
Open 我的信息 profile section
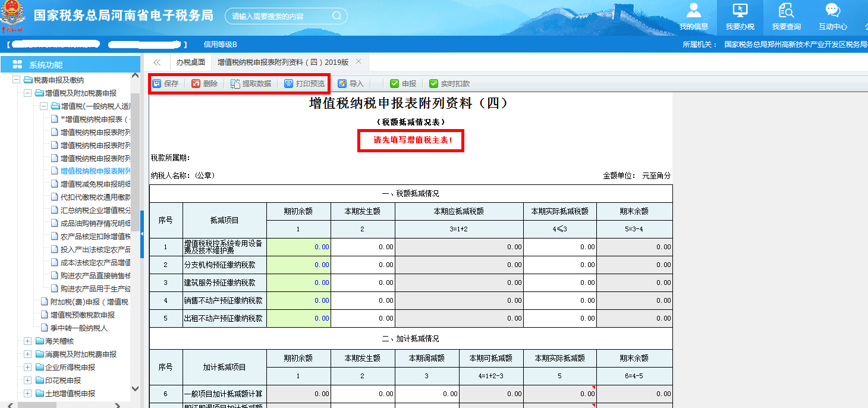(x=694, y=15)
